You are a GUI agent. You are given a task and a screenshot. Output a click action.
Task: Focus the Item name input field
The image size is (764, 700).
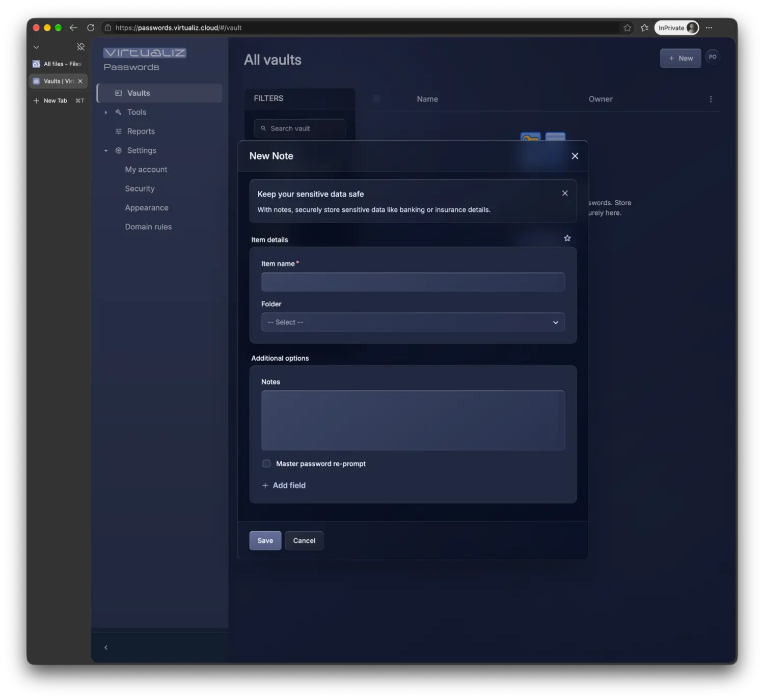pyautogui.click(x=413, y=282)
